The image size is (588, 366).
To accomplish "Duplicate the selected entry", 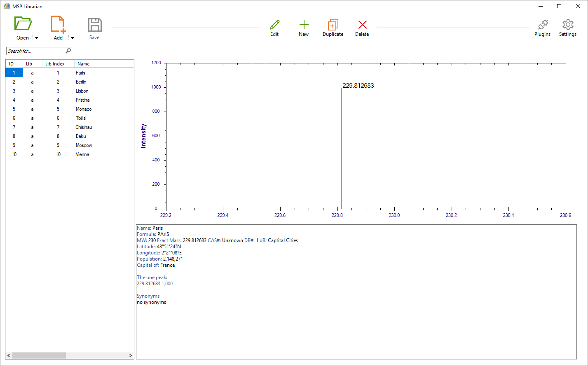I will coord(333,25).
